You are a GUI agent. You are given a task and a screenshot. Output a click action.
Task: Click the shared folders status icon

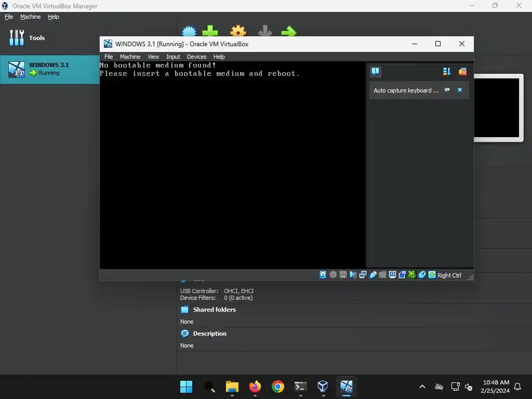click(382, 275)
